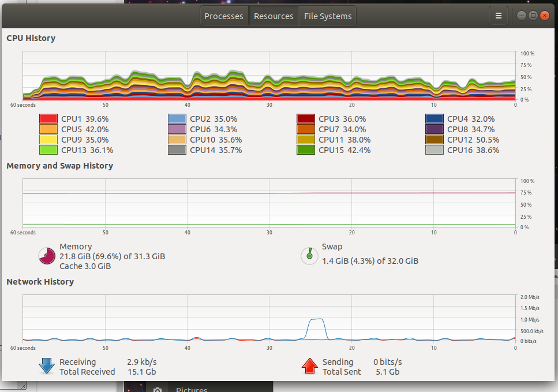
Task: Open the File Systems tab
Action: point(327,16)
